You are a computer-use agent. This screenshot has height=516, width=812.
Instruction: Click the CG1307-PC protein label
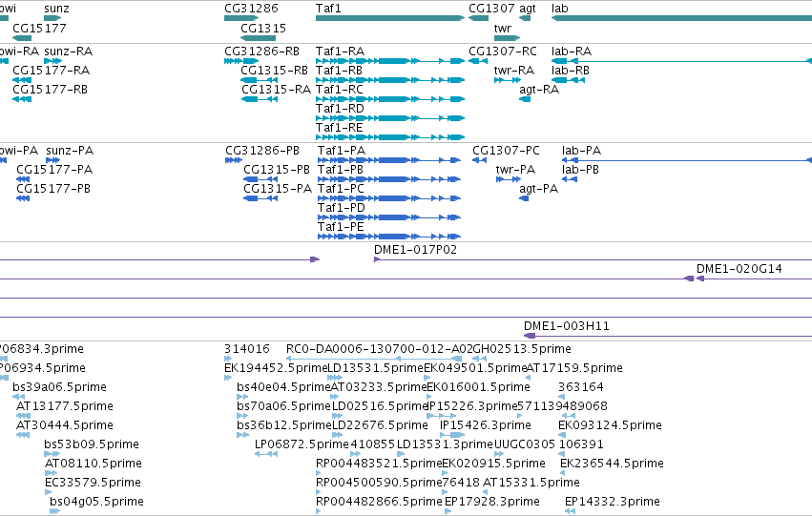click(x=506, y=151)
